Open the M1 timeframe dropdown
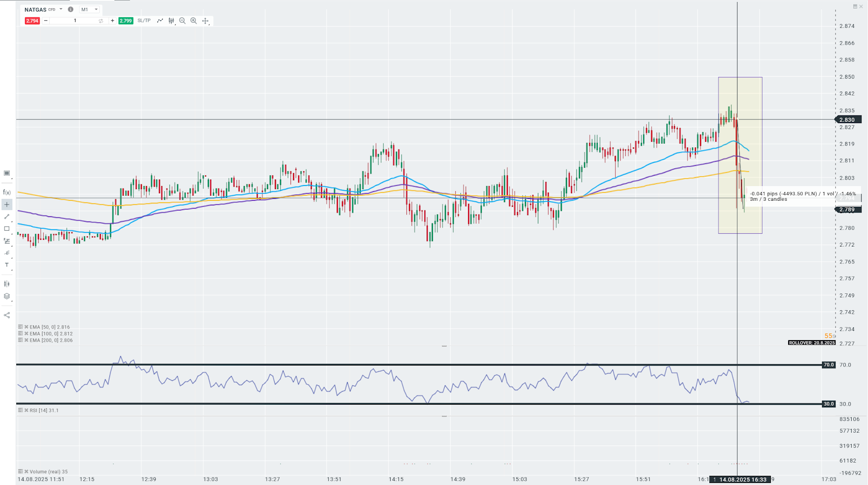Viewport: 868px width, 485px height. click(89, 9)
